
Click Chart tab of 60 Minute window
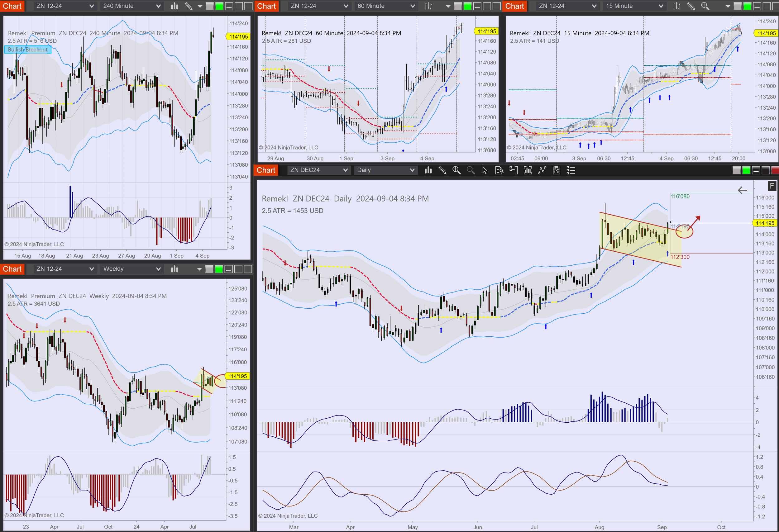click(266, 6)
